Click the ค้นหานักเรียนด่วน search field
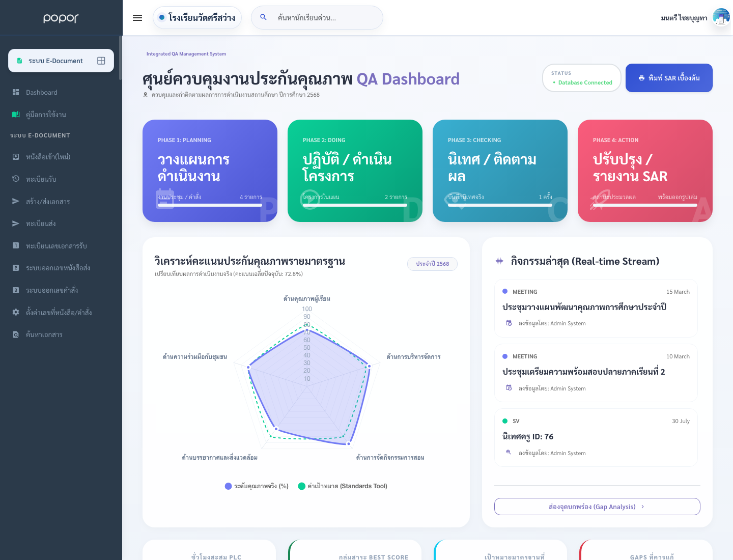The width and height of the screenshot is (733, 560). click(317, 18)
